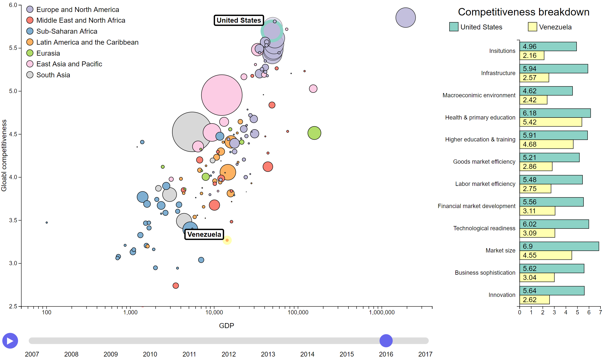608x364 pixels.
Task: Click the South Asia legend circle
Action: coord(30,75)
